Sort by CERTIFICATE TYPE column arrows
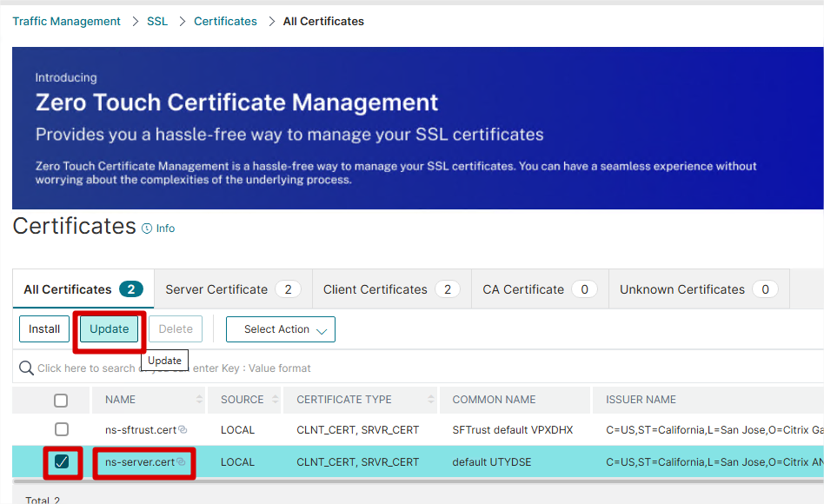Image resolution: width=824 pixels, height=504 pixels. 431,400
